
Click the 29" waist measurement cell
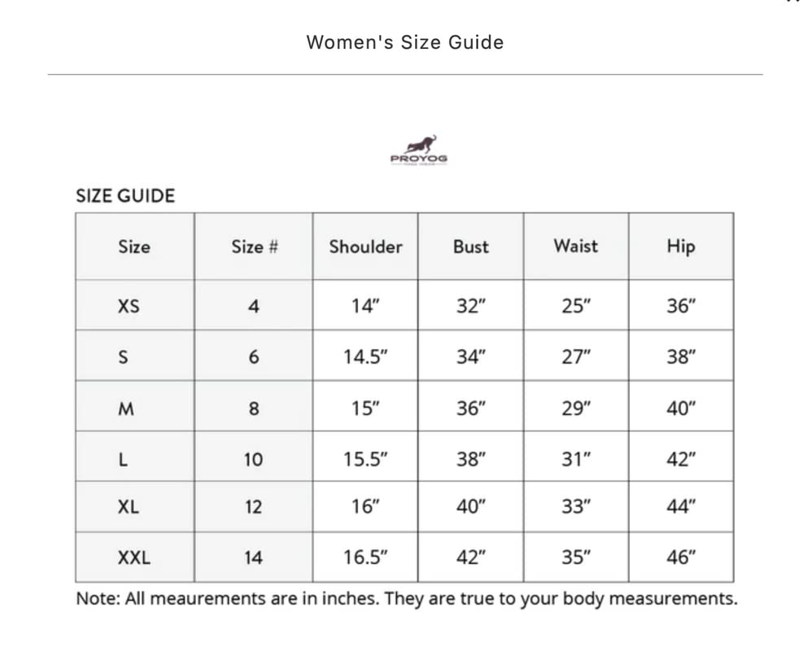(x=576, y=409)
